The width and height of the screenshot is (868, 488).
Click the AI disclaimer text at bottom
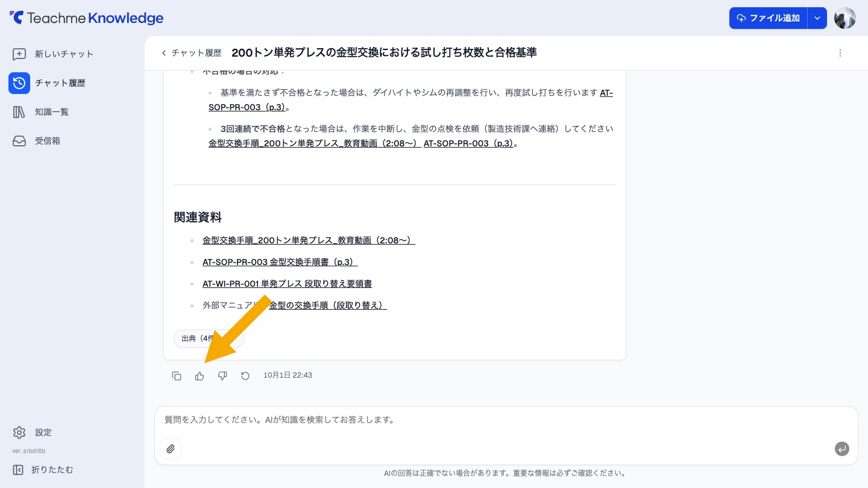pos(505,474)
